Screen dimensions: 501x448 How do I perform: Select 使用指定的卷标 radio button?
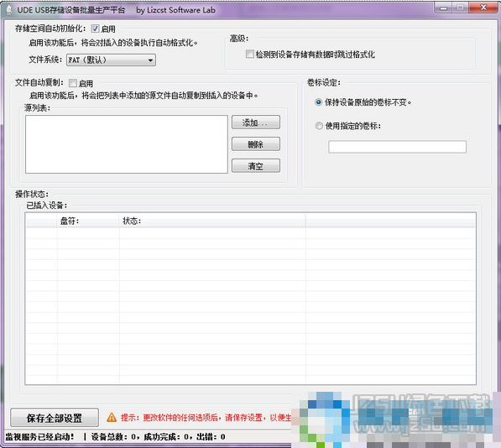[319, 126]
